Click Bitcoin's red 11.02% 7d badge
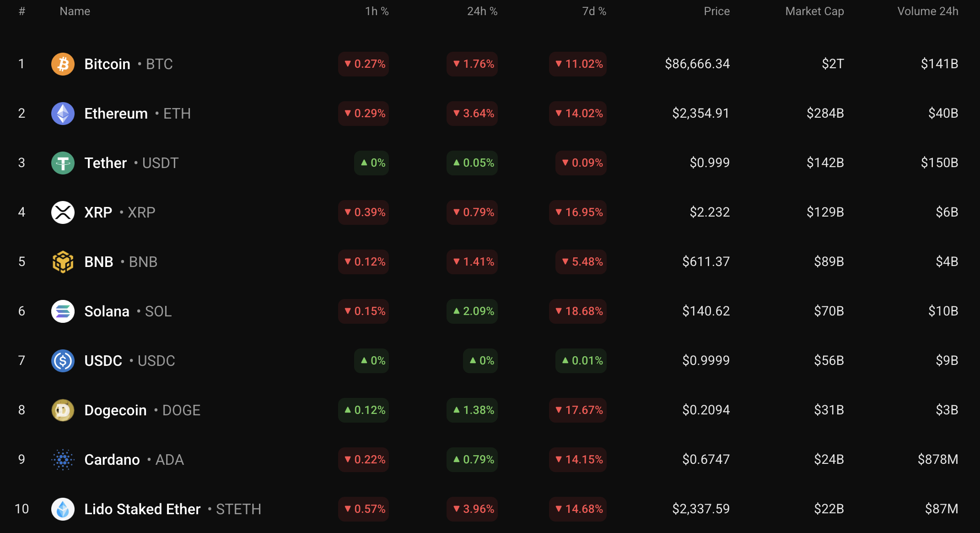The width and height of the screenshot is (980, 533). point(578,64)
